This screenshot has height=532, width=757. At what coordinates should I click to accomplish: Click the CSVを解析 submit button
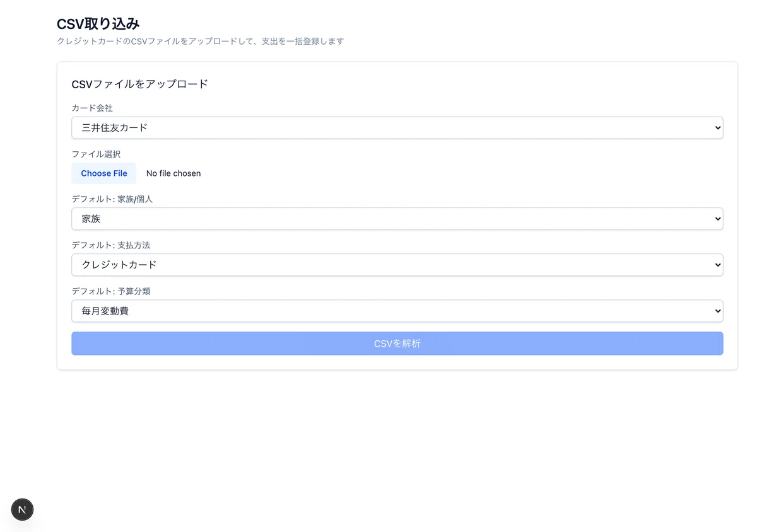point(397,344)
